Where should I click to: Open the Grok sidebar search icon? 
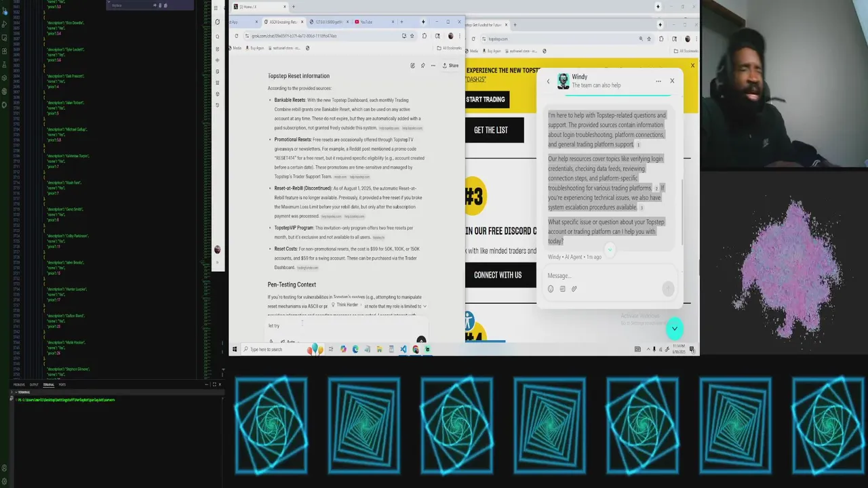point(218,35)
